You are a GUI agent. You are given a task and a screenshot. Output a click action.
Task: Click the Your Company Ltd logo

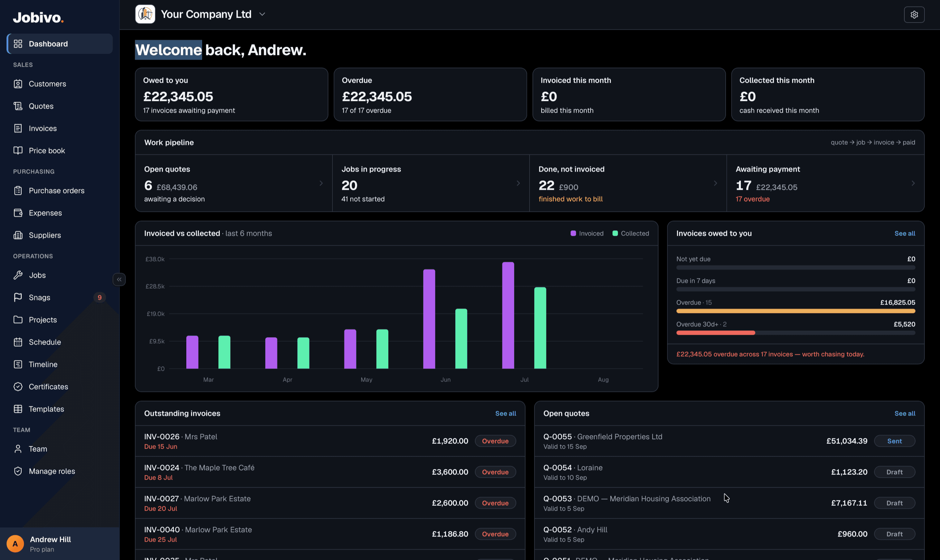(145, 14)
